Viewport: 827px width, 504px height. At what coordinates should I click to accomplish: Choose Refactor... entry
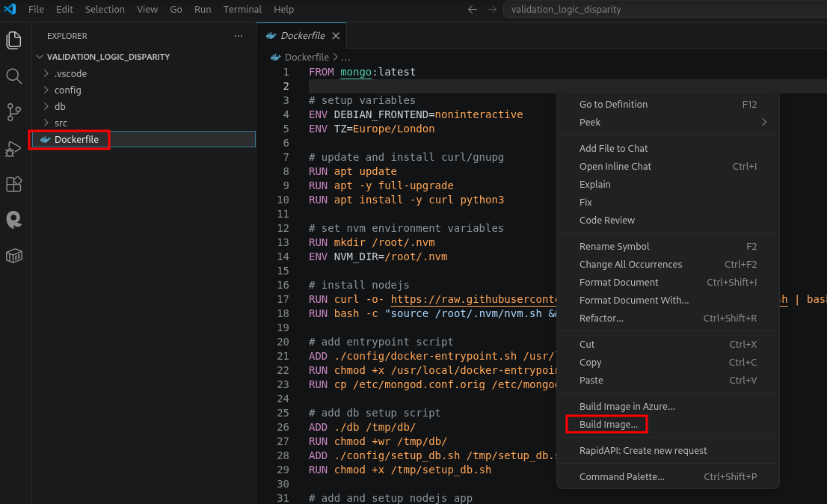click(x=668, y=319)
